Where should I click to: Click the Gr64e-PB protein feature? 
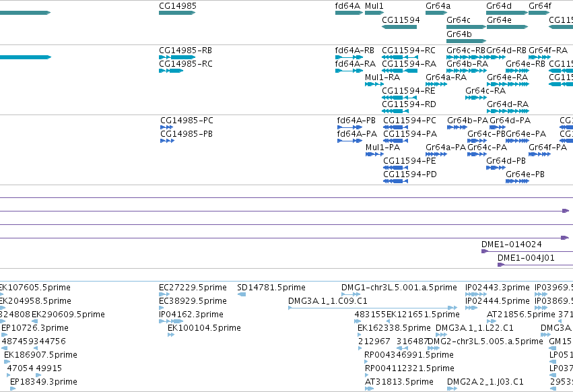[x=518, y=181]
